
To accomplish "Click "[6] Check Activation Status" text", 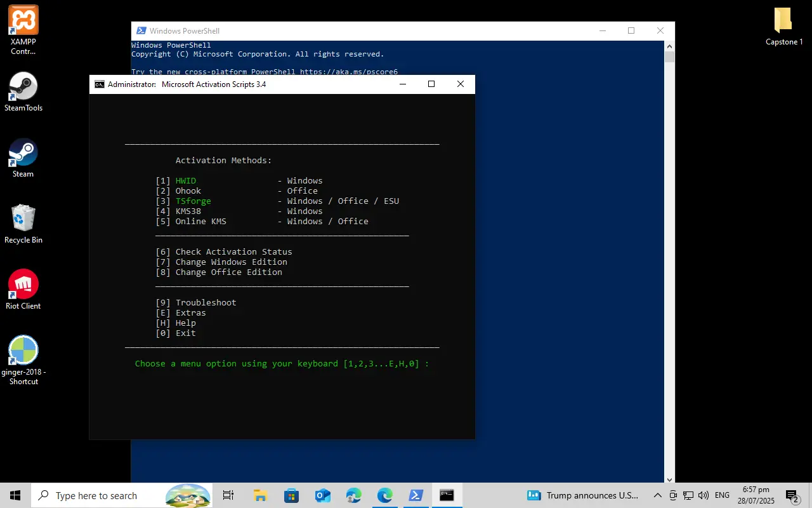I will click(224, 252).
